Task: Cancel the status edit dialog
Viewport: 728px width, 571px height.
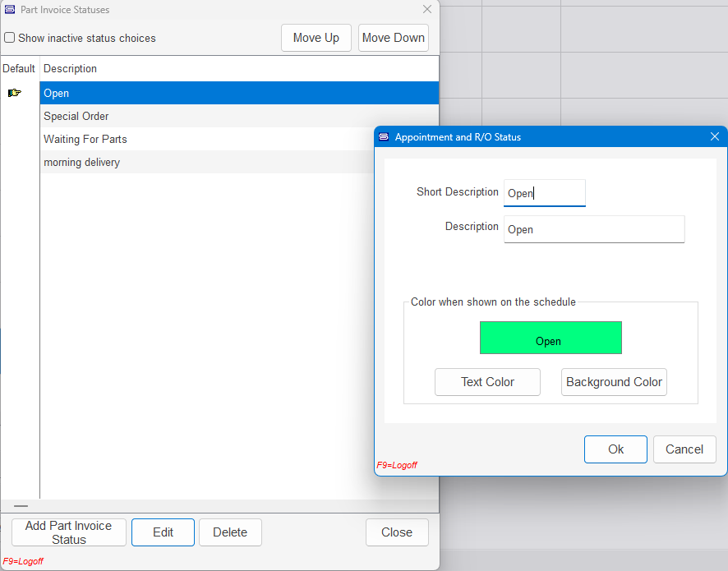Action: tap(684, 449)
